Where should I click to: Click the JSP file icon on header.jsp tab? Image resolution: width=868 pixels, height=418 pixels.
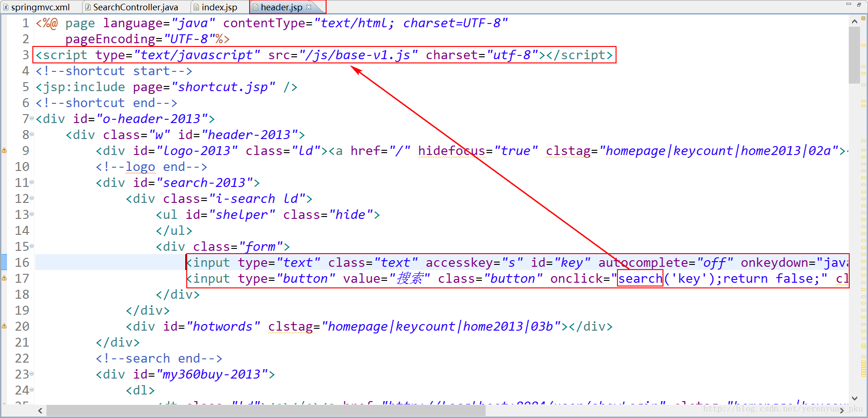255,7
